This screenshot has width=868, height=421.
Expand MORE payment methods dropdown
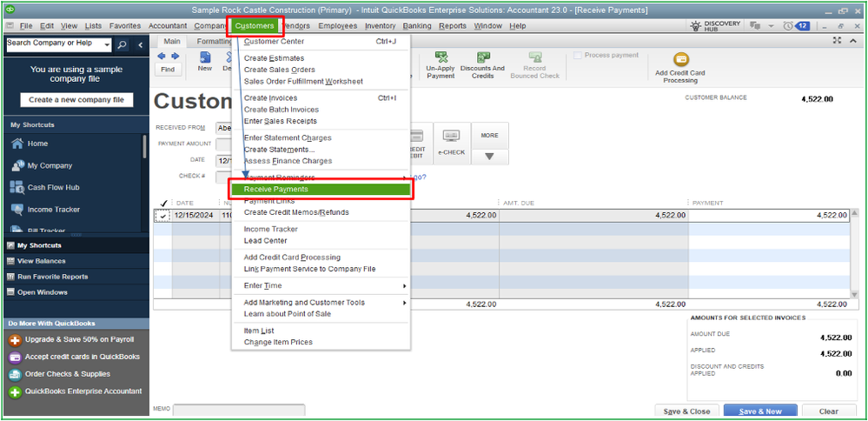[489, 157]
